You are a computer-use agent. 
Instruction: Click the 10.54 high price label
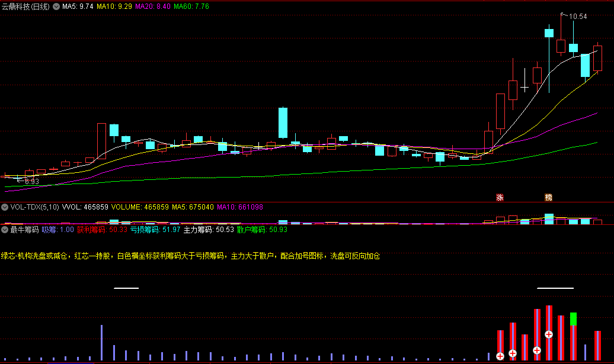[578, 17]
